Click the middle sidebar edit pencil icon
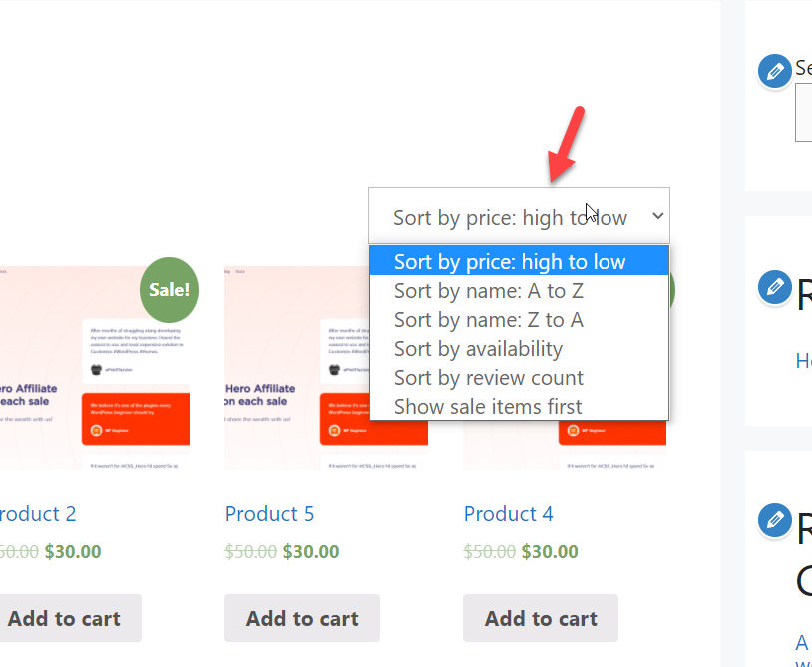 point(775,287)
